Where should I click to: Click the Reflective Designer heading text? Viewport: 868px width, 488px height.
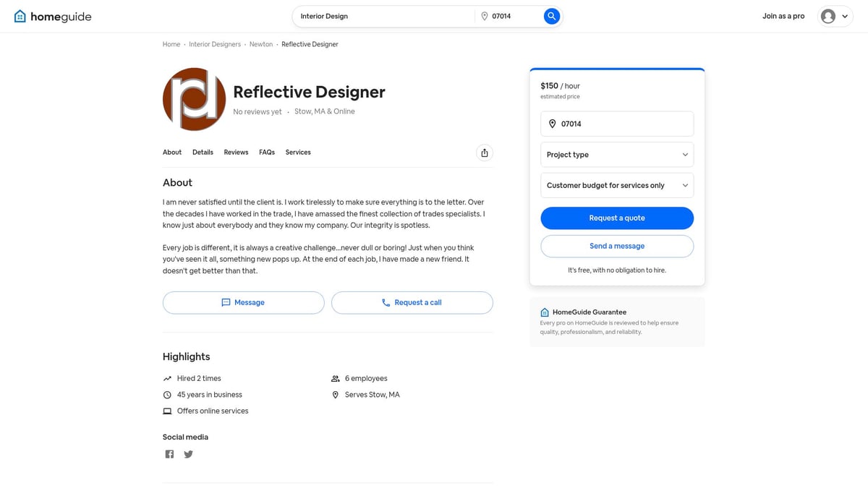(x=309, y=92)
